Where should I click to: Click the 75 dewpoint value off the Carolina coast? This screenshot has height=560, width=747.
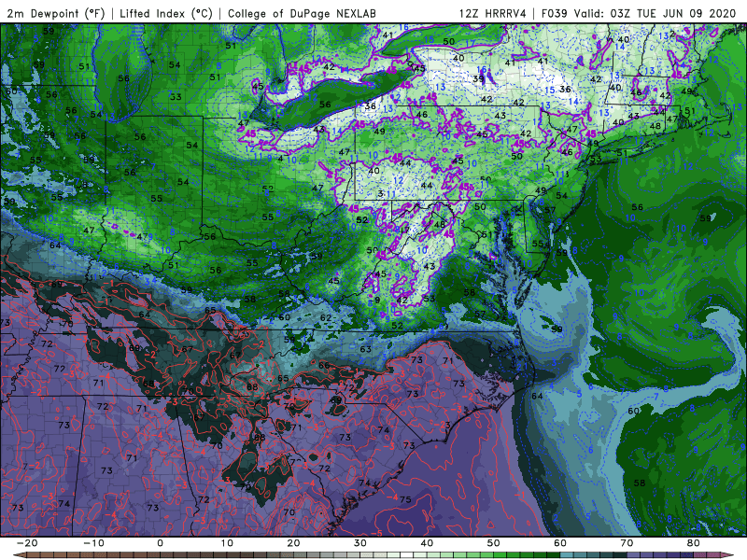point(405,499)
